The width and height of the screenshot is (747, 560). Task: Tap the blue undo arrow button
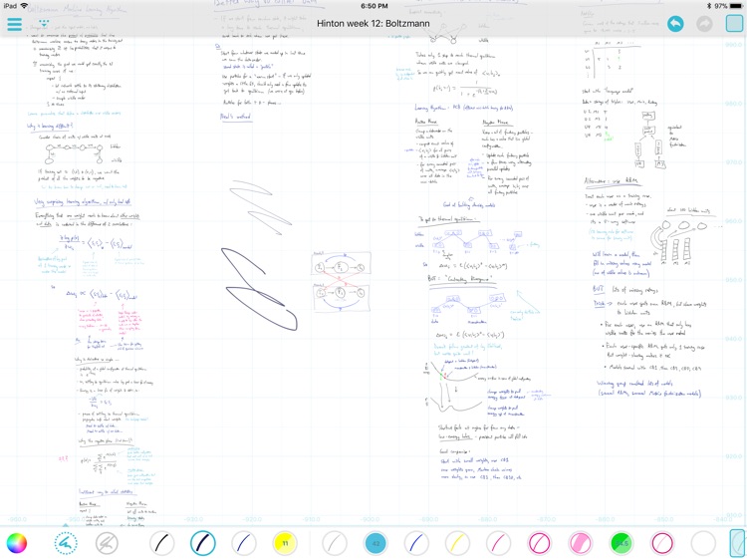(x=675, y=23)
